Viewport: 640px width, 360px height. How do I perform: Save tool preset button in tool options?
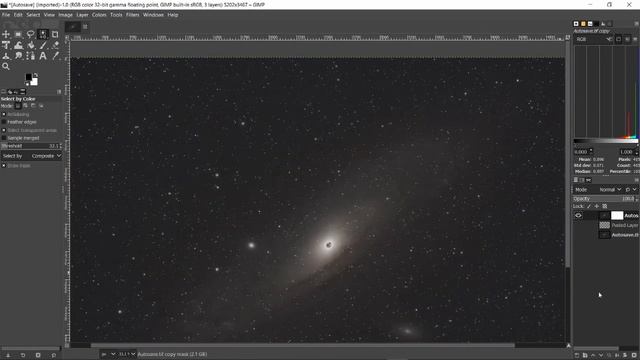pos(8,355)
